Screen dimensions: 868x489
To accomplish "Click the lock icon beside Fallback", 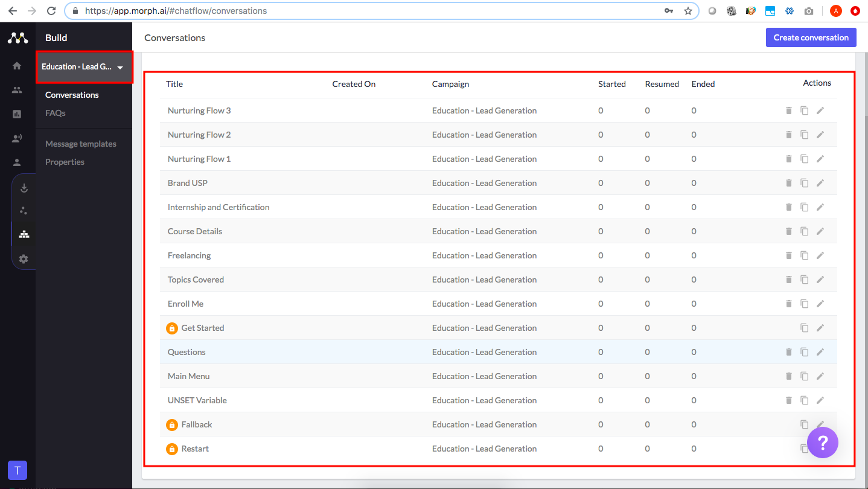I will (172, 424).
